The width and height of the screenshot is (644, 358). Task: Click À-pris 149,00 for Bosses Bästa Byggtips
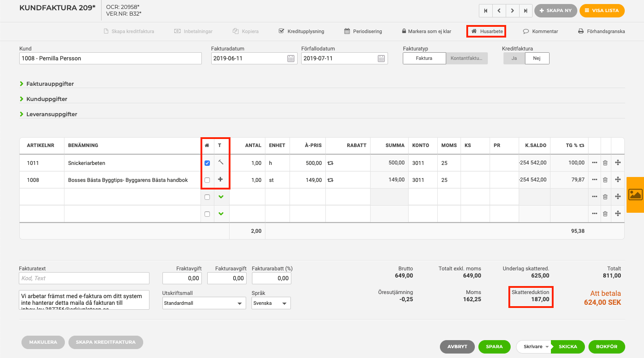(x=308, y=180)
